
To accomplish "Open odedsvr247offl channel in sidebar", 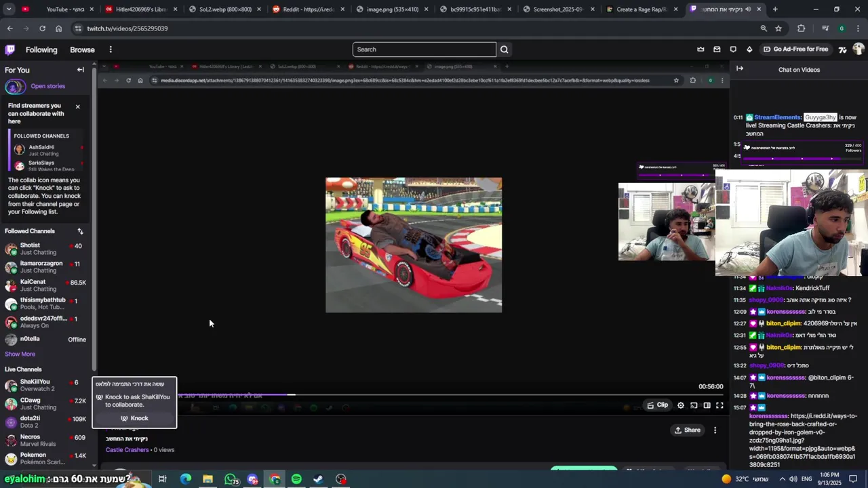I will pyautogui.click(x=45, y=322).
